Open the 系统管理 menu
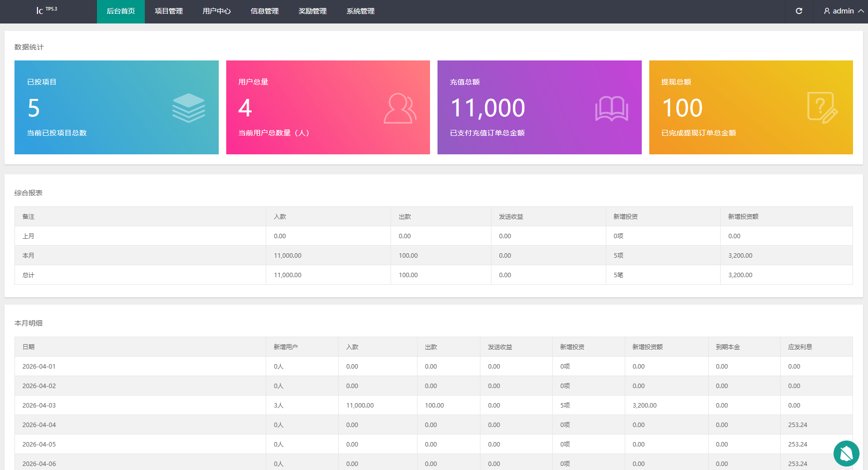 pos(361,11)
